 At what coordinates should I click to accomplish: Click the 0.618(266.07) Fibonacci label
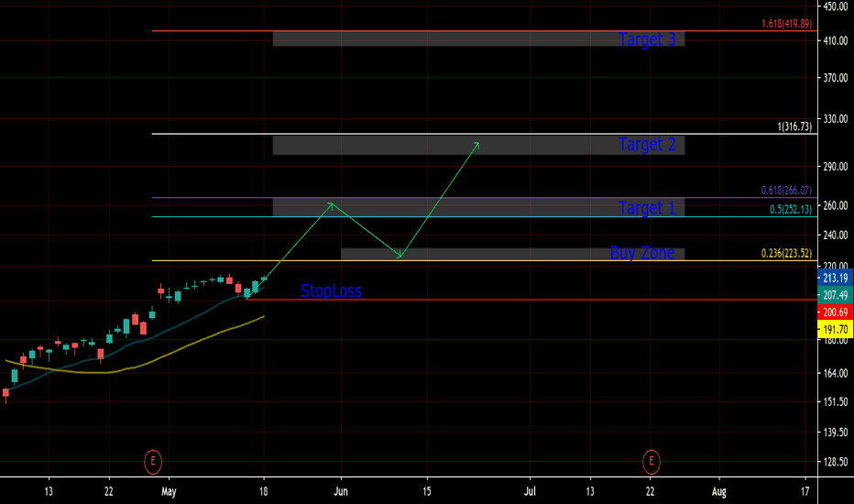tap(786, 191)
